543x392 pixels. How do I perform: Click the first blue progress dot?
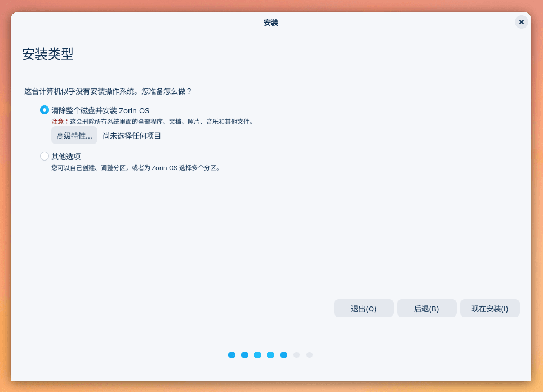tap(232, 355)
